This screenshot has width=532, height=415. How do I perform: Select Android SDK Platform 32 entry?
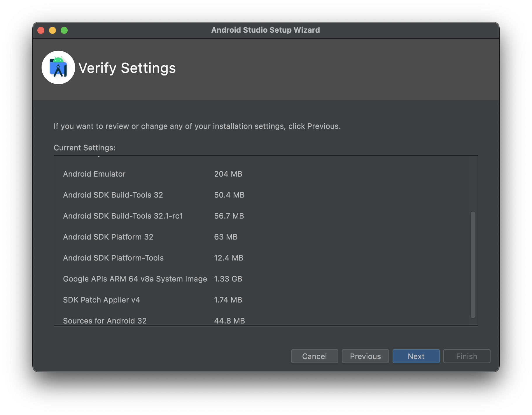(x=108, y=237)
